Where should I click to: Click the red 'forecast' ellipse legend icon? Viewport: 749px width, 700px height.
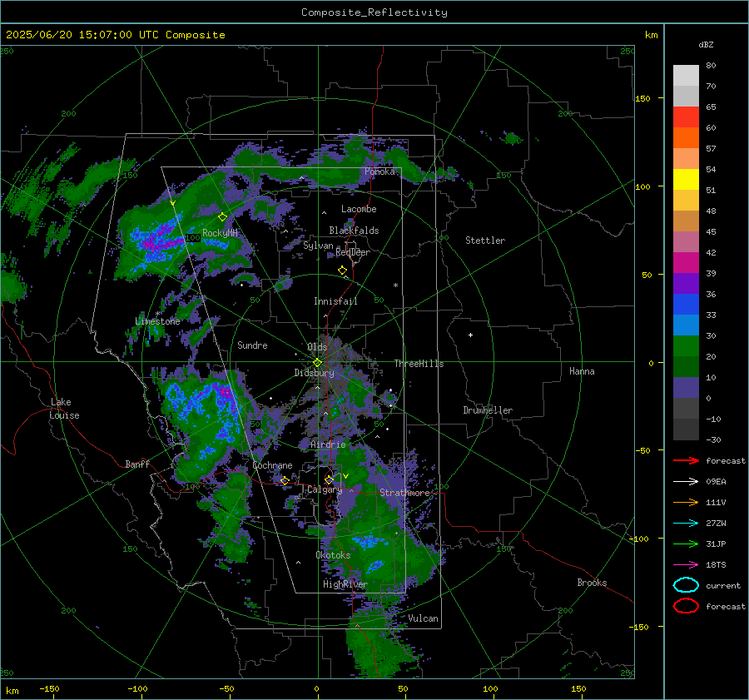pos(686,606)
